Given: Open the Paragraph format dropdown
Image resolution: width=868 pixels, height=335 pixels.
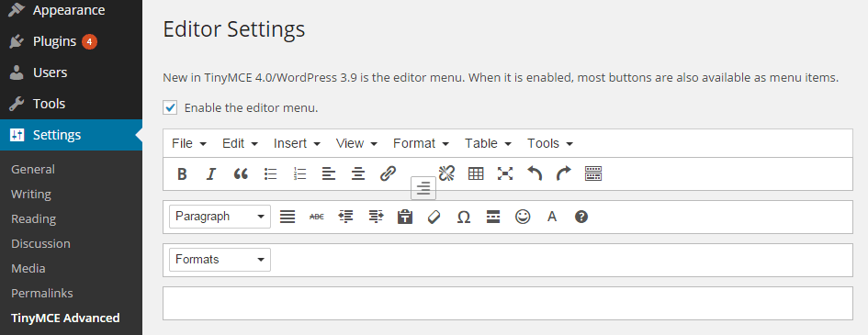Looking at the screenshot, I should click(x=220, y=217).
